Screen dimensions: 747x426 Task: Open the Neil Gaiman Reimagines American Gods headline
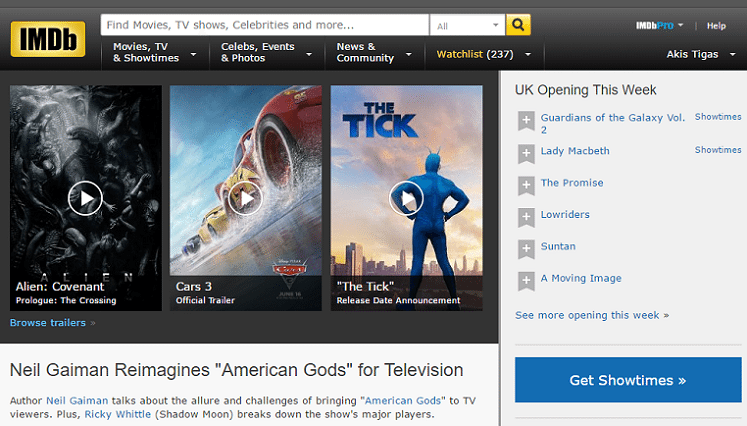237,370
